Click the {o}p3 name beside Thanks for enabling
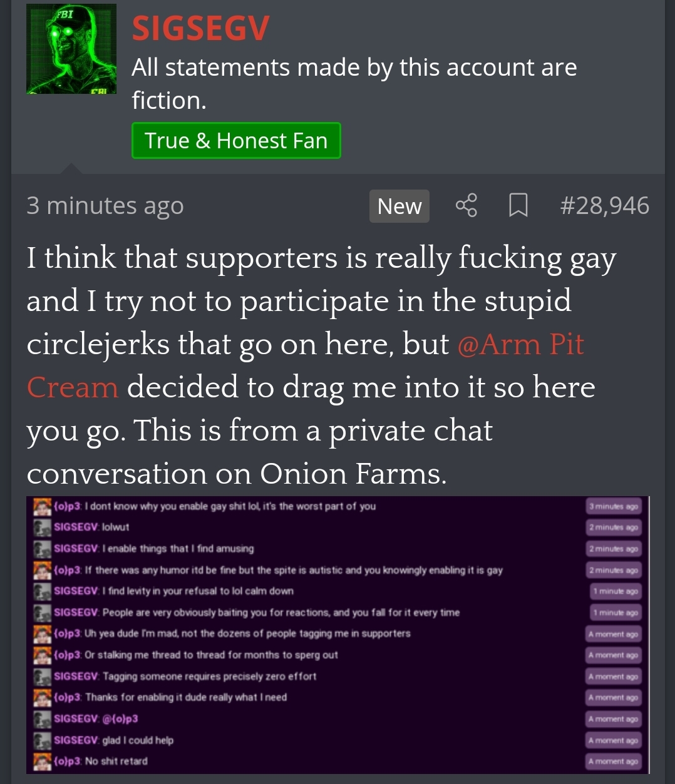Screen dimensions: 675x784 (x=68, y=697)
